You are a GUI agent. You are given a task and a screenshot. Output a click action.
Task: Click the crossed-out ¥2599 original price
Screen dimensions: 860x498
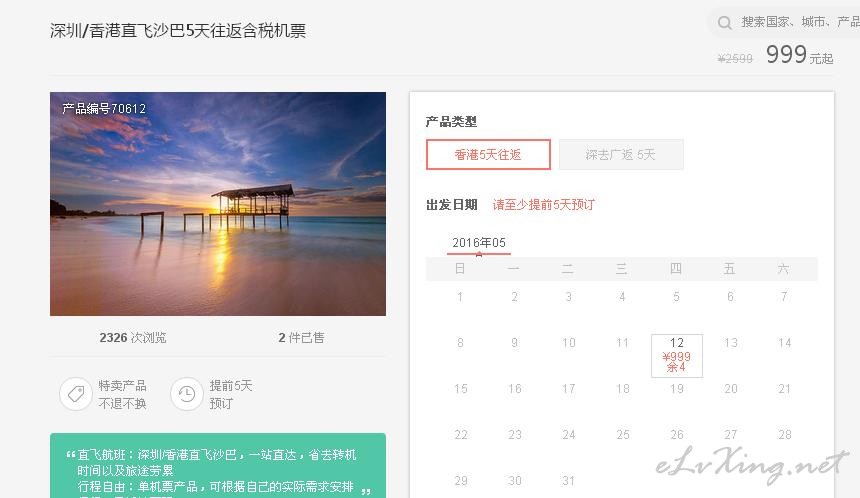pyautogui.click(x=735, y=59)
